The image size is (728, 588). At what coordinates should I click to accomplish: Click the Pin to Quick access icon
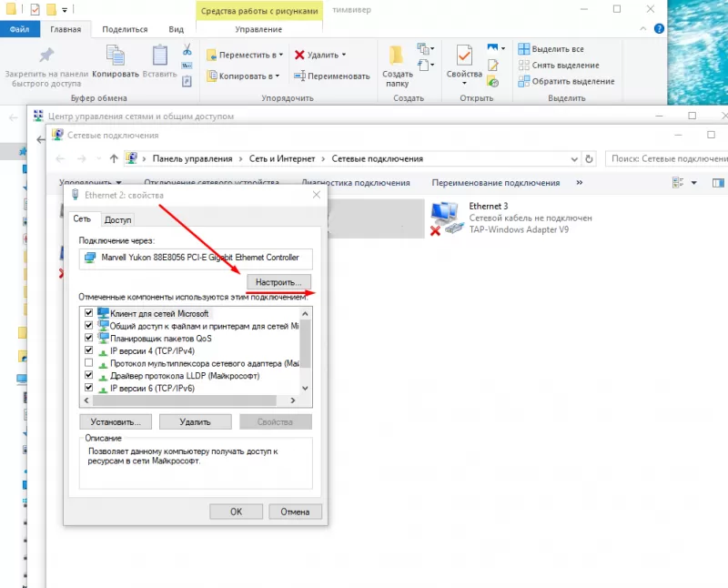pyautogui.click(x=46, y=55)
